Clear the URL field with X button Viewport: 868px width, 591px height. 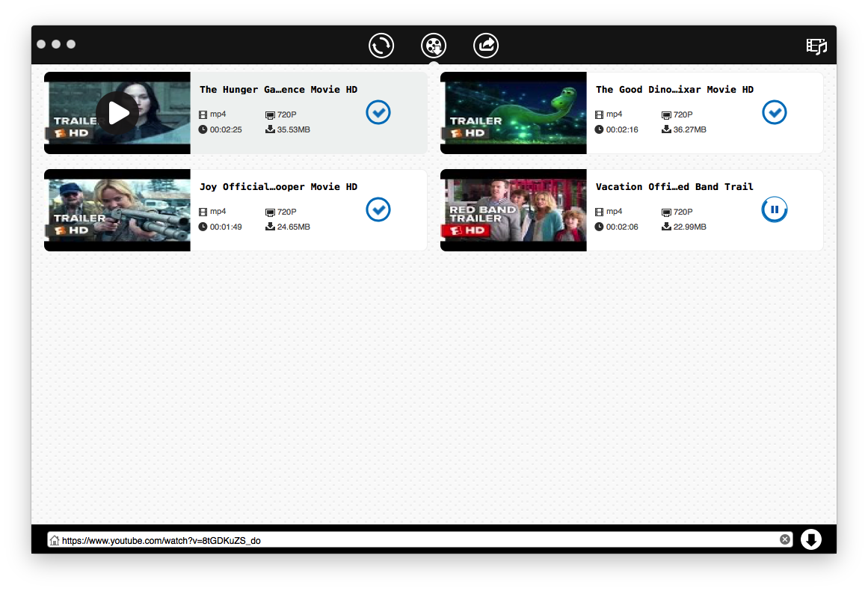click(784, 539)
